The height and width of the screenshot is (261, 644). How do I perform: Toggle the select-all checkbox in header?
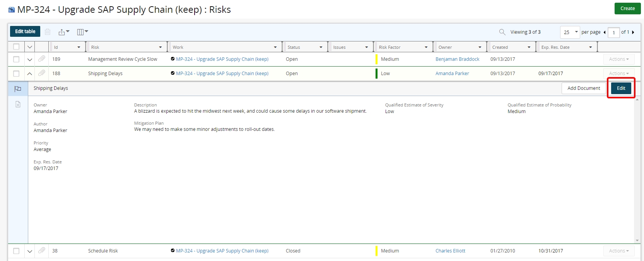point(16,47)
